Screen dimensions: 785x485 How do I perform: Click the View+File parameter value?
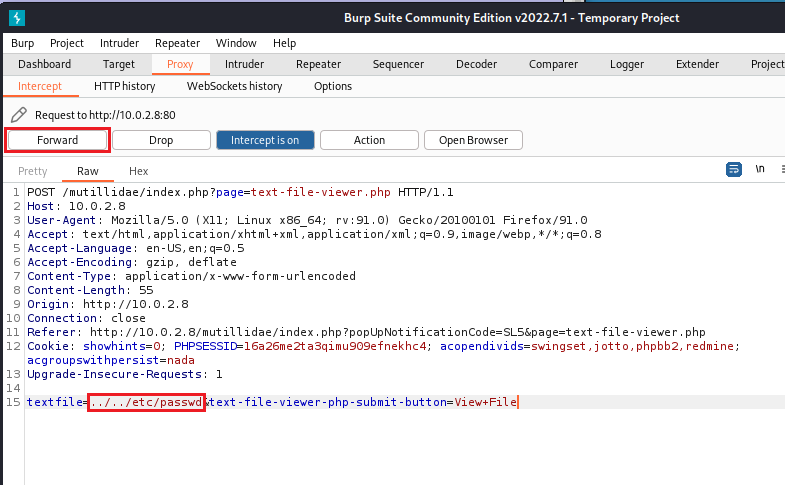[x=485, y=402]
